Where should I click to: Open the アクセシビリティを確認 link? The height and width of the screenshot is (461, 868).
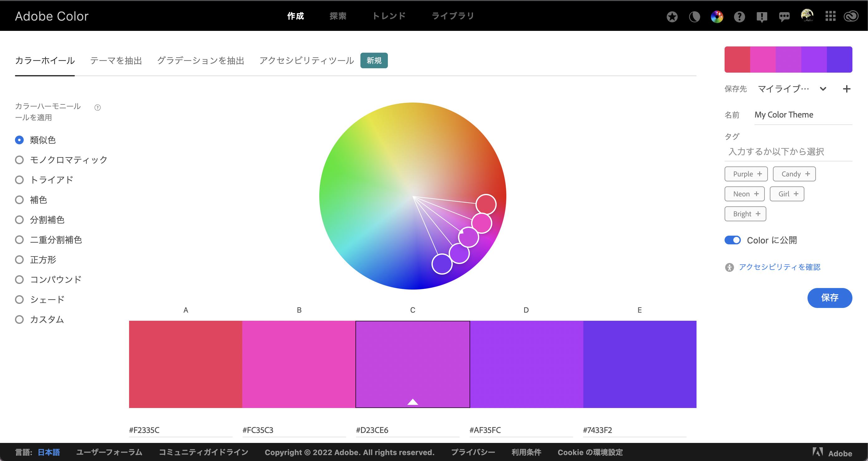[x=779, y=267]
